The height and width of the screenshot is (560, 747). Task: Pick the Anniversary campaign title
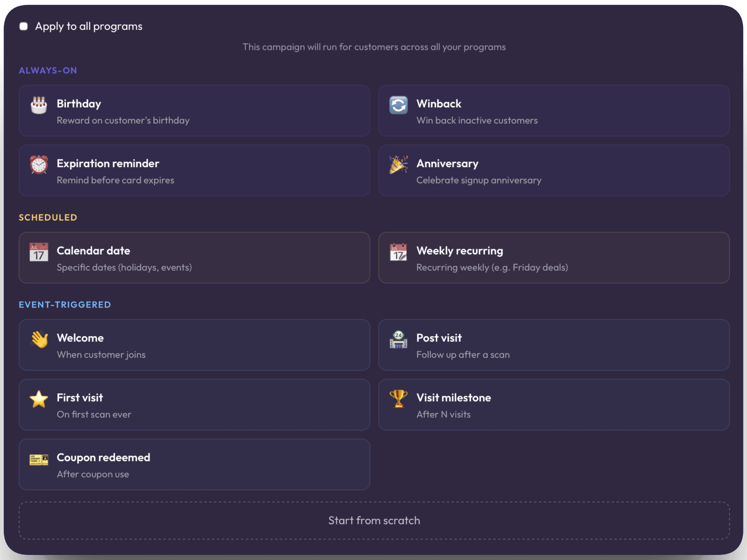447,164
